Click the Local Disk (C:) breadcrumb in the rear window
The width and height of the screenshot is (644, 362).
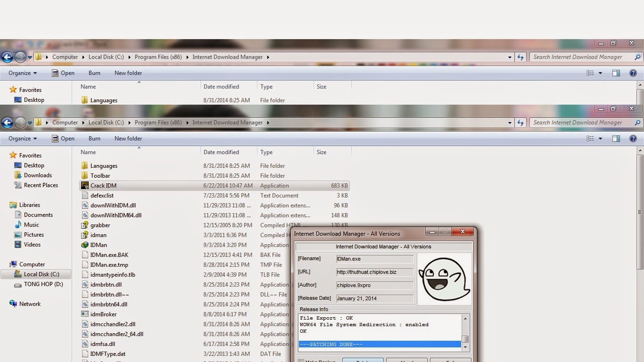106,57
